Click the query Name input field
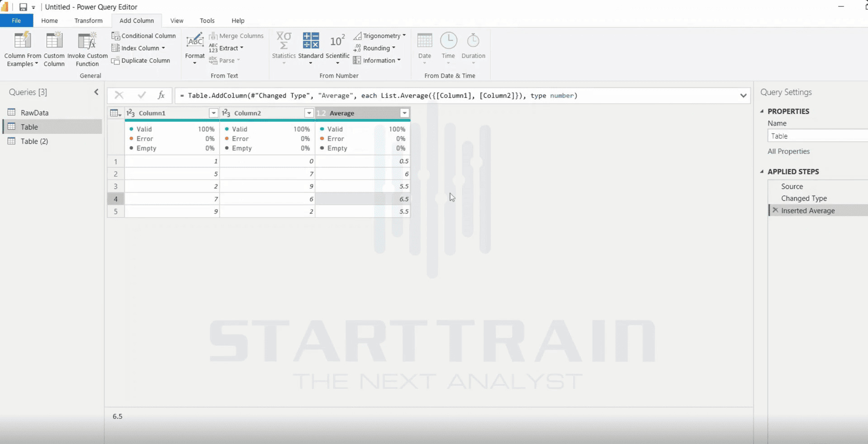Screen dimensions: 868x444 (x=818, y=136)
